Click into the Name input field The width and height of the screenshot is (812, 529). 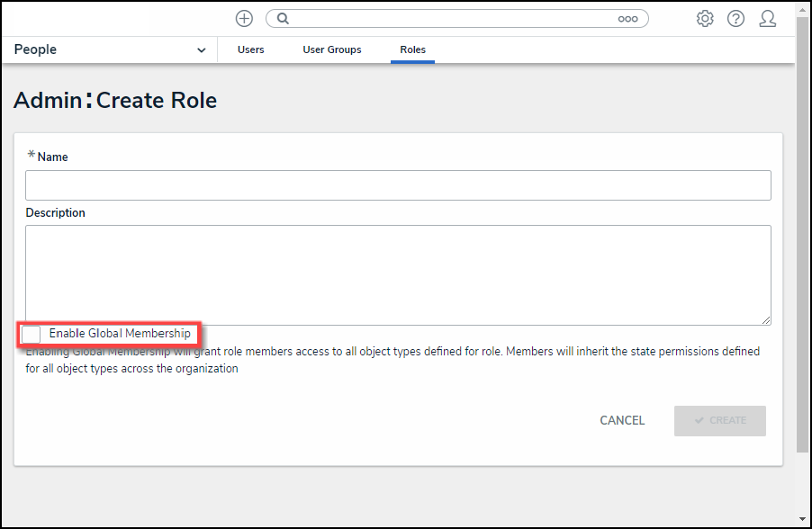click(398, 185)
